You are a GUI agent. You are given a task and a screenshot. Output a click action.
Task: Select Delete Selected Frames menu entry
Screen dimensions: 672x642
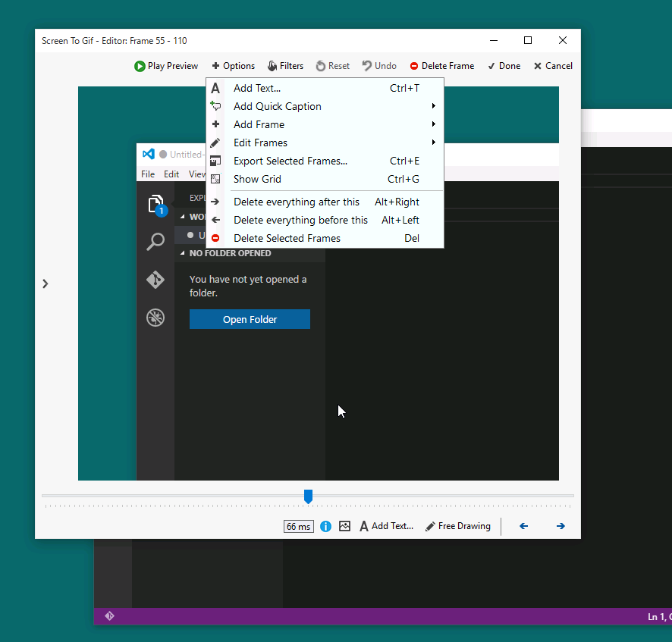tap(325, 238)
